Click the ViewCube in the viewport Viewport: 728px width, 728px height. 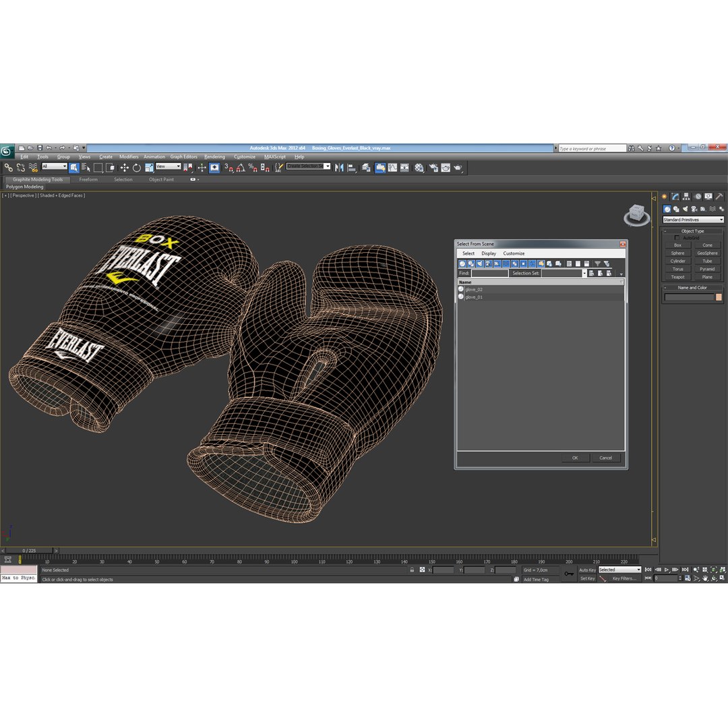point(636,215)
